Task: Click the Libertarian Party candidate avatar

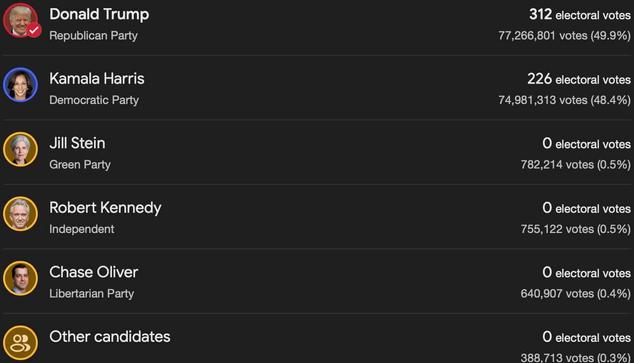Action: point(20,279)
